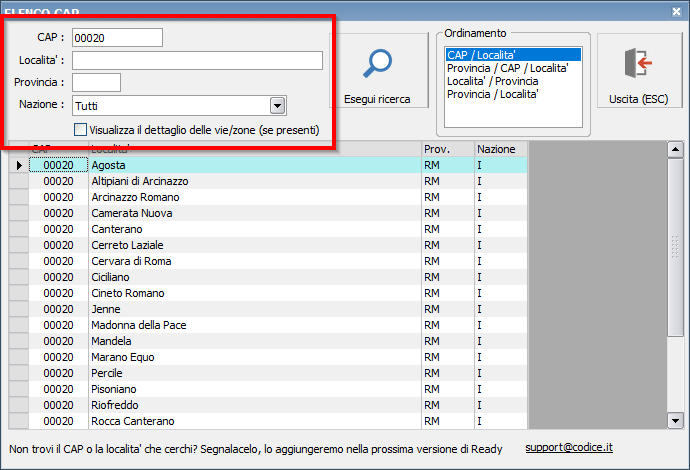The image size is (690, 470).
Task: Select 'CAP / Localita'' ordering option
Action: tap(486, 55)
